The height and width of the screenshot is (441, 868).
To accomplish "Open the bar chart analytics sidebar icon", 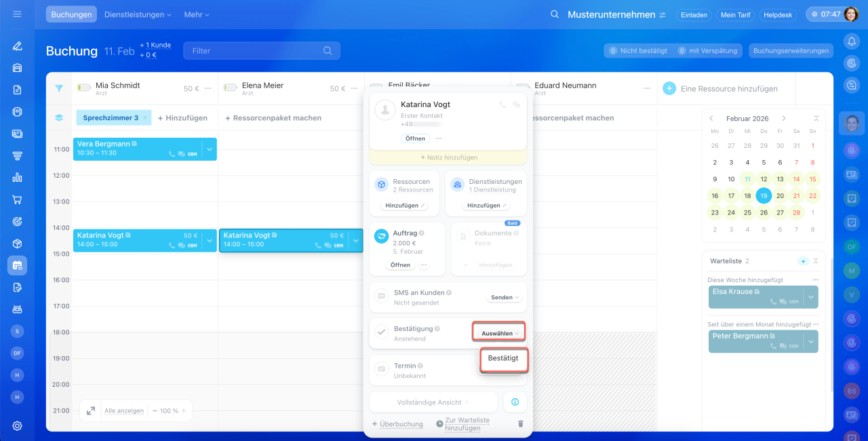I will tap(17, 178).
